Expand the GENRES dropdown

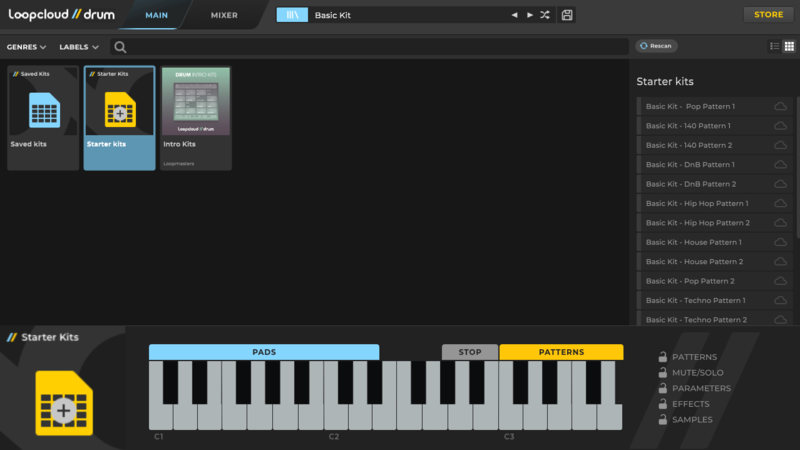[x=27, y=47]
